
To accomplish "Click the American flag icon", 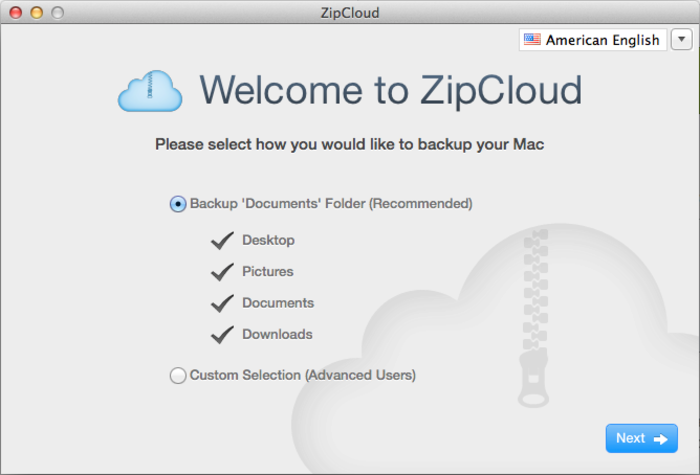I will click(532, 40).
